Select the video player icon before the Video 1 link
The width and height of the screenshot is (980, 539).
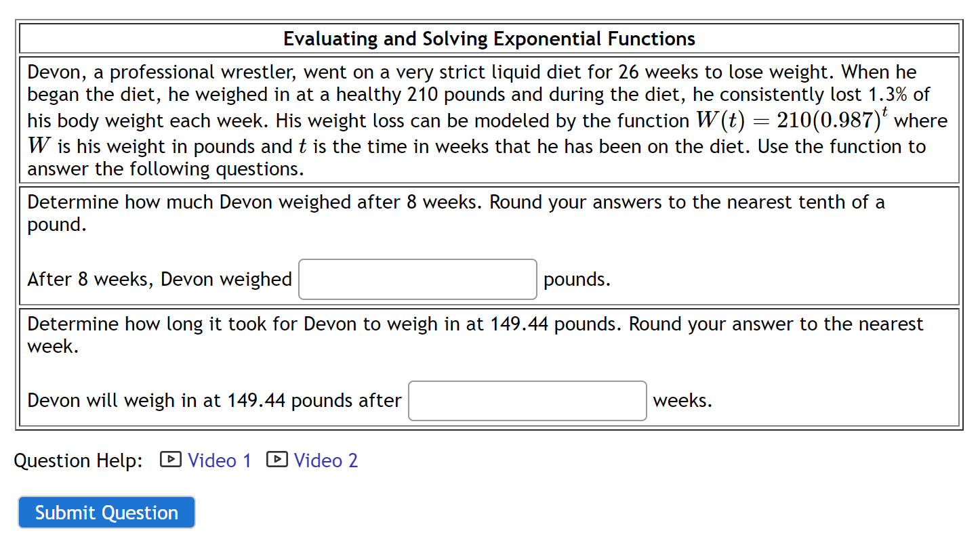point(170,460)
